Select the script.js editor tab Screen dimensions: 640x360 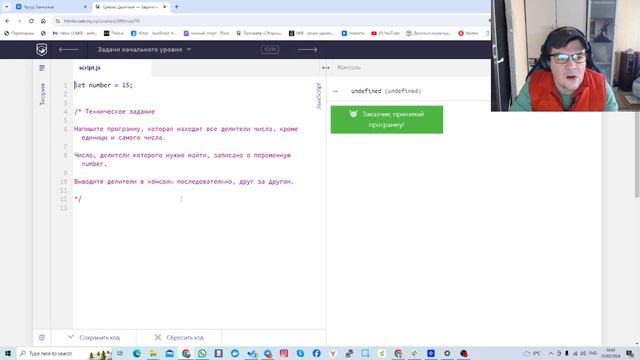coord(89,68)
